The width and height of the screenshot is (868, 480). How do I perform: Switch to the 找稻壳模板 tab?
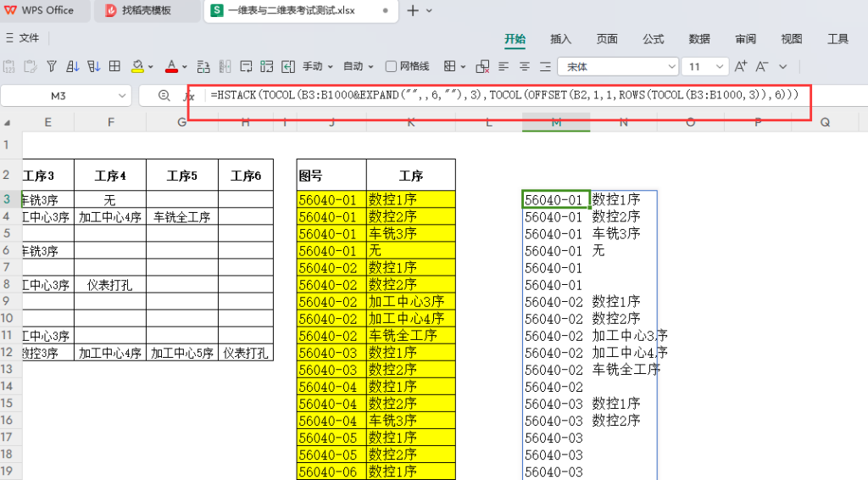[x=147, y=10]
